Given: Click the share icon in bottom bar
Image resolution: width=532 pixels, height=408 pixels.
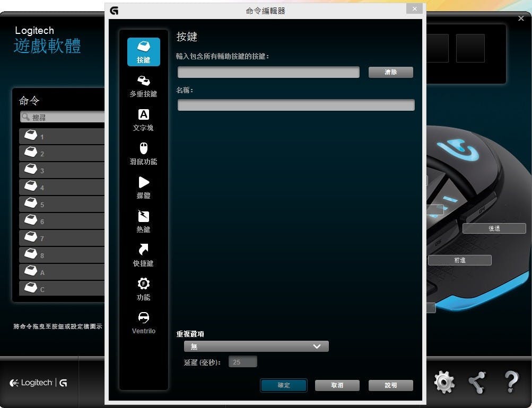Looking at the screenshot, I should click(477, 383).
